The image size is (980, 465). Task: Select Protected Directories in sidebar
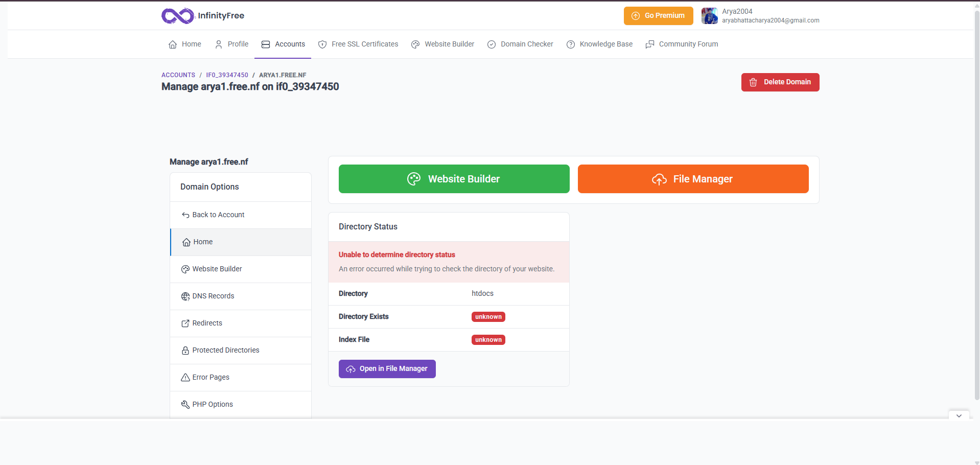pyautogui.click(x=241, y=351)
